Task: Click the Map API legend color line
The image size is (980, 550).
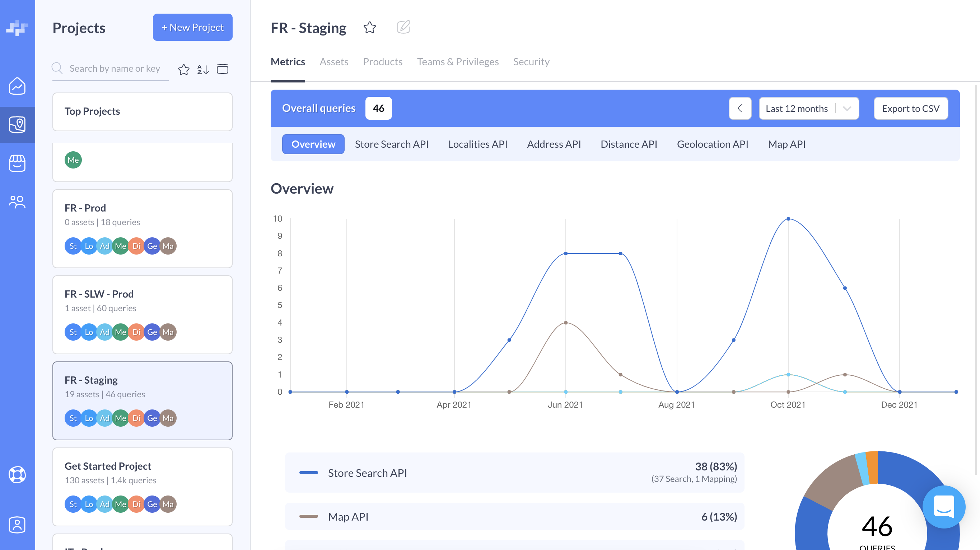Action: [x=308, y=517]
